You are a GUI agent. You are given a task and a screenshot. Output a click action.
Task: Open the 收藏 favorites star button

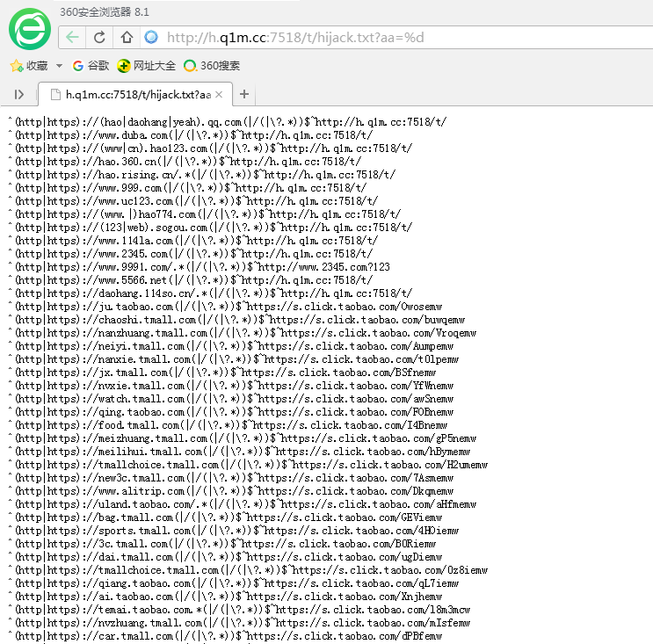[x=29, y=66]
